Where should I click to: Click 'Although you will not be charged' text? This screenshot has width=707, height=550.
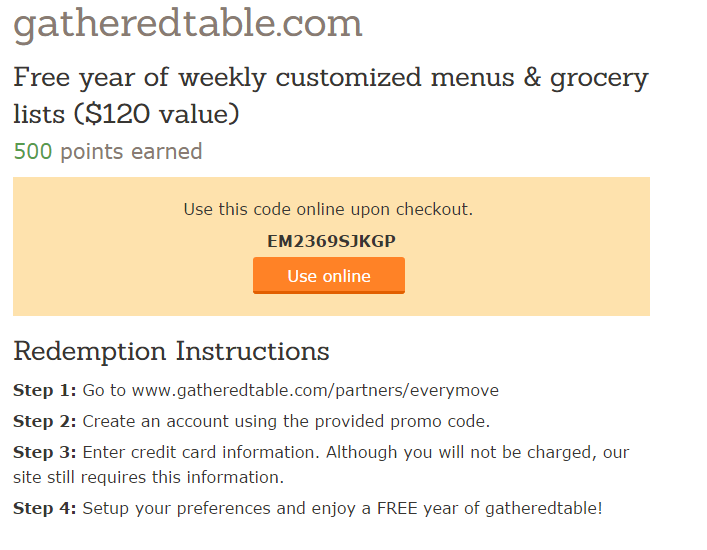click(460, 452)
